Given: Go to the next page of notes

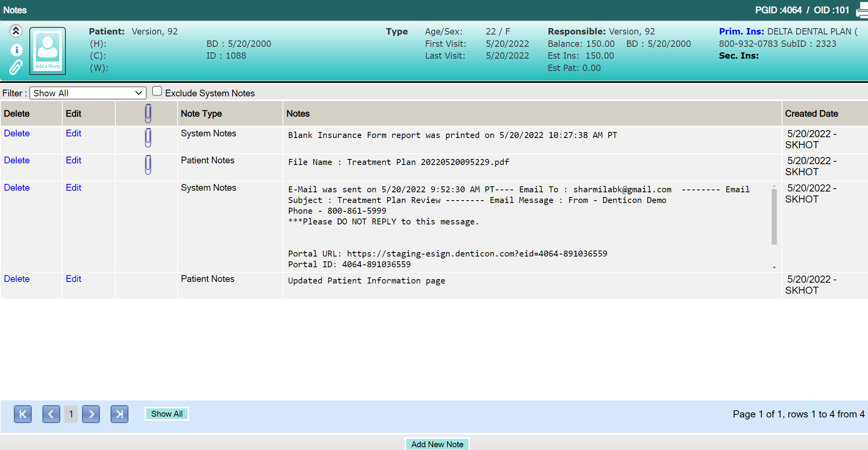Looking at the screenshot, I should [91, 414].
